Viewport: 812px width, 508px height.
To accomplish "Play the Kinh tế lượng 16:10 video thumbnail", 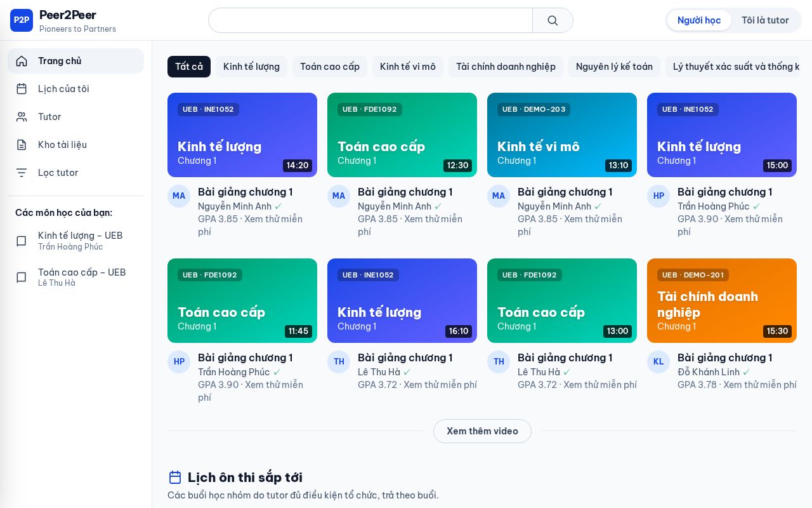I will tap(402, 300).
